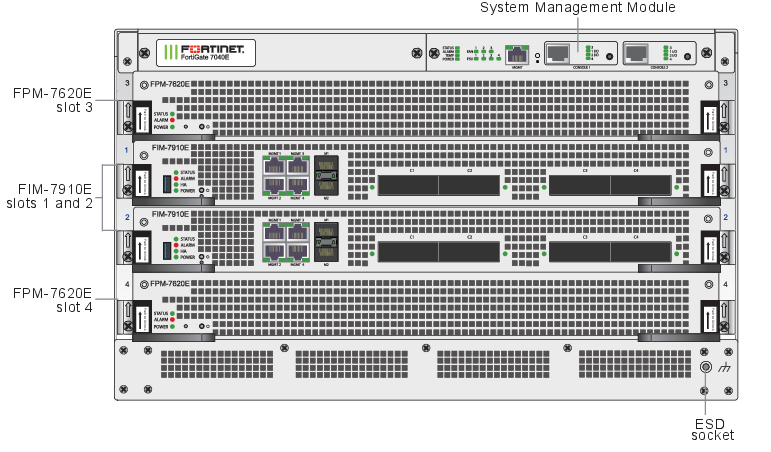Select MGMT 1 port on slot 2 module
The width and height of the screenshot is (771, 452).
coord(274,233)
